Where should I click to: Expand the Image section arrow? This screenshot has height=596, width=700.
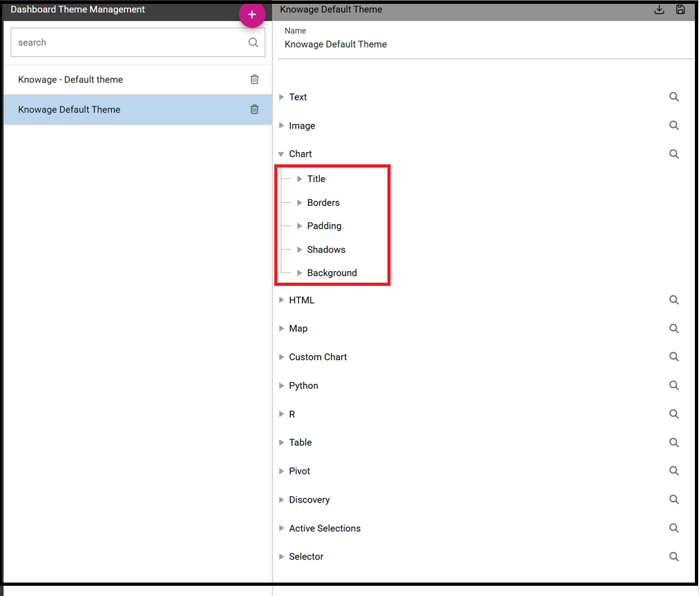(281, 125)
